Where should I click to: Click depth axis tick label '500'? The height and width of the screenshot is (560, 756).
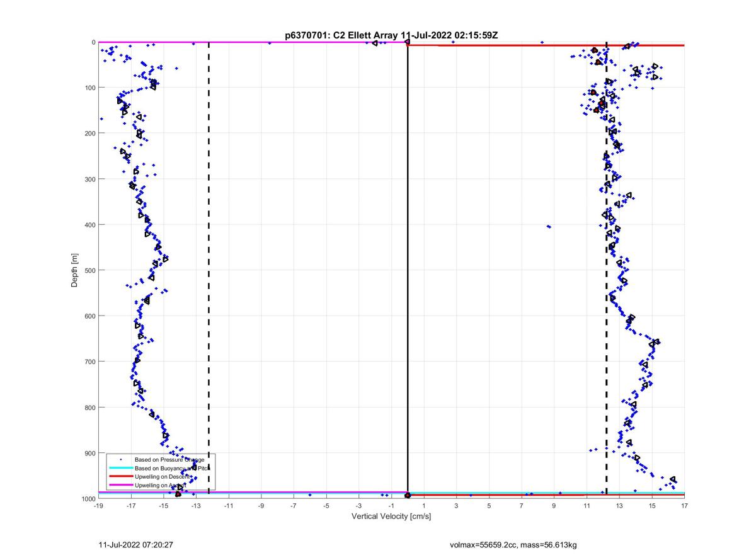click(90, 270)
